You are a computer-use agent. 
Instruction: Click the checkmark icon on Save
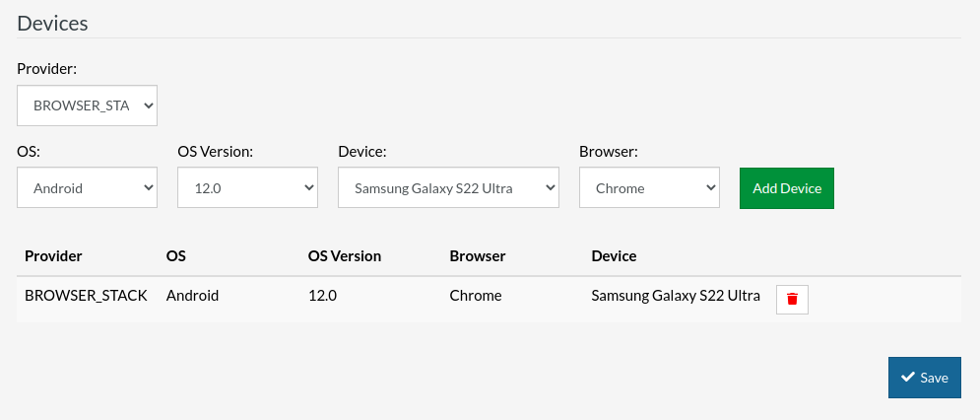[x=907, y=377]
